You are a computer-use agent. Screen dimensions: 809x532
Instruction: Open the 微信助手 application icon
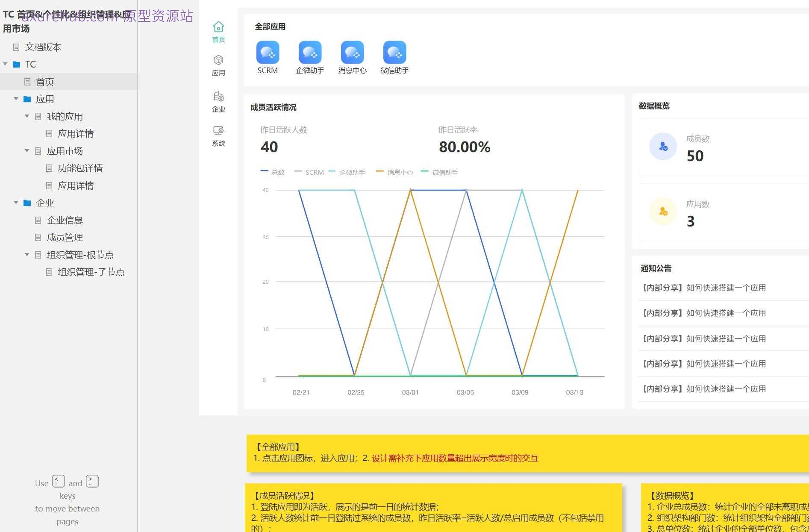394,53
